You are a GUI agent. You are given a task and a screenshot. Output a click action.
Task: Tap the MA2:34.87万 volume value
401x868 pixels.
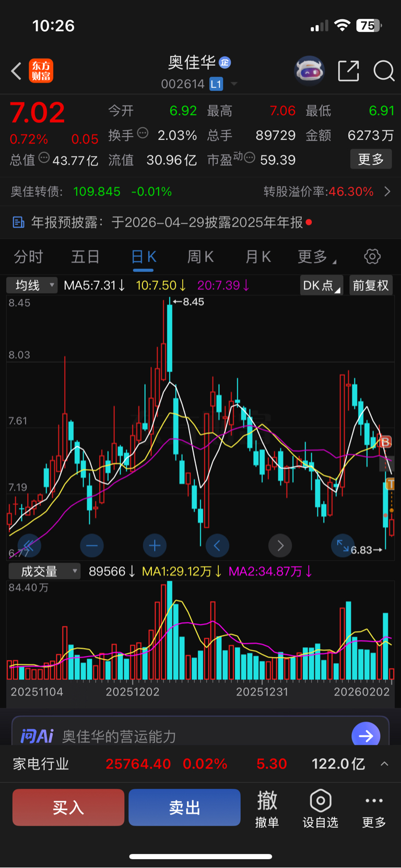pyautogui.click(x=270, y=571)
